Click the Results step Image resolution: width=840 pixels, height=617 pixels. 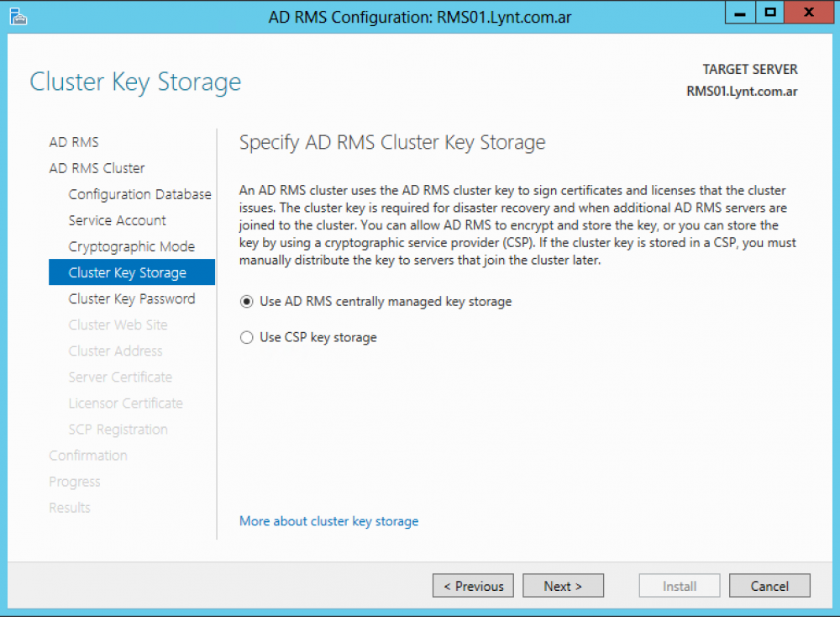point(70,508)
